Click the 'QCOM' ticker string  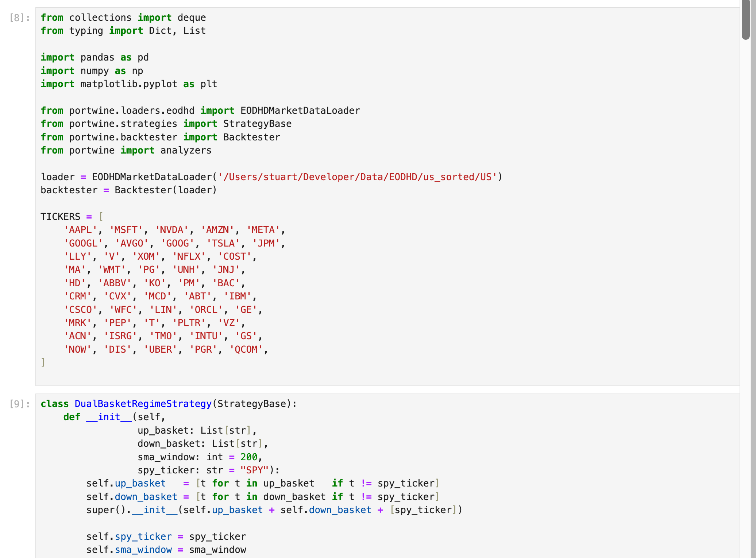point(246,350)
